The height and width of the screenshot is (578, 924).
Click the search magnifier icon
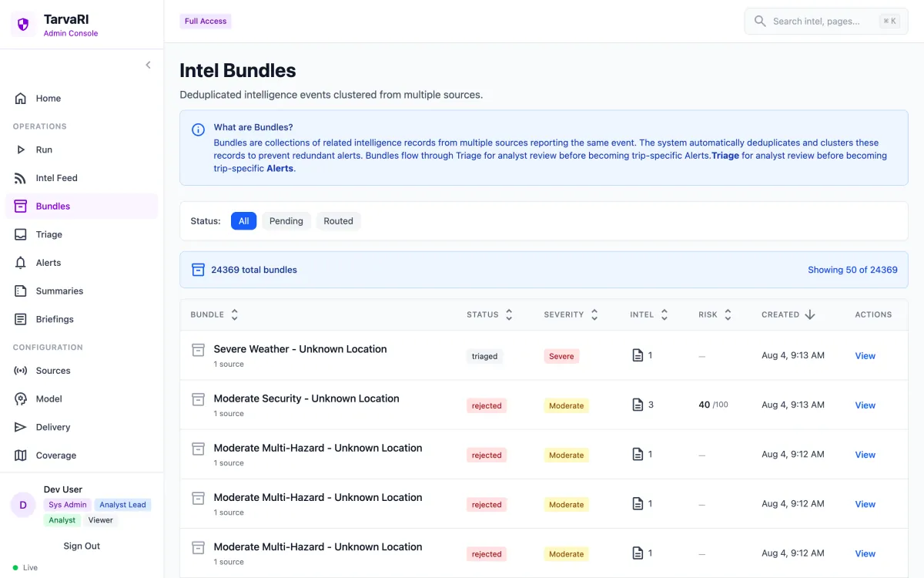pyautogui.click(x=759, y=22)
